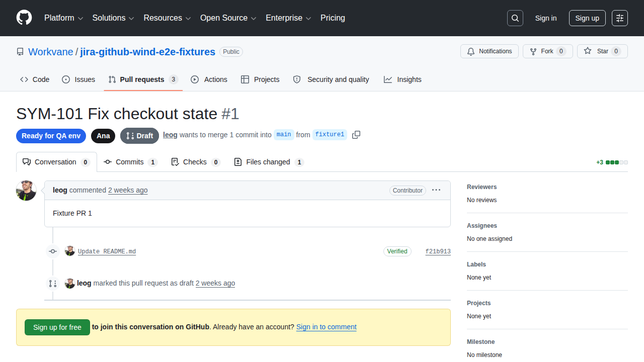Click the Fork button

(x=548, y=51)
